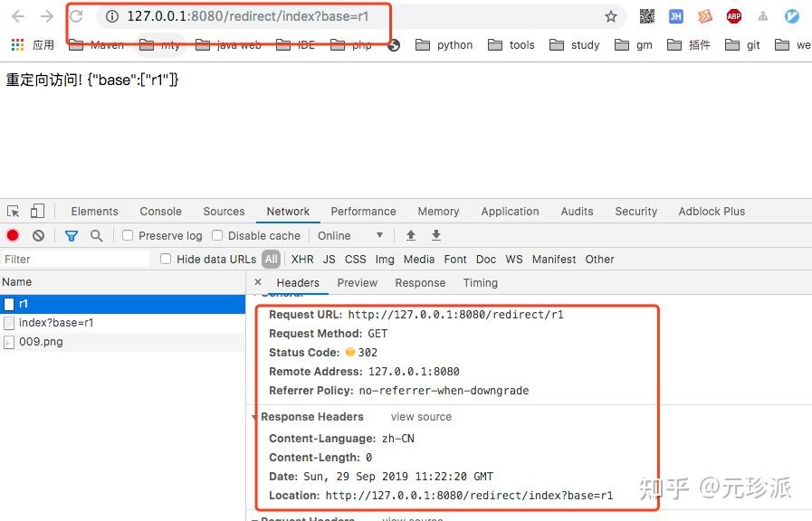The image size is (812, 521).
Task: Click the view source link
Action: click(420, 416)
